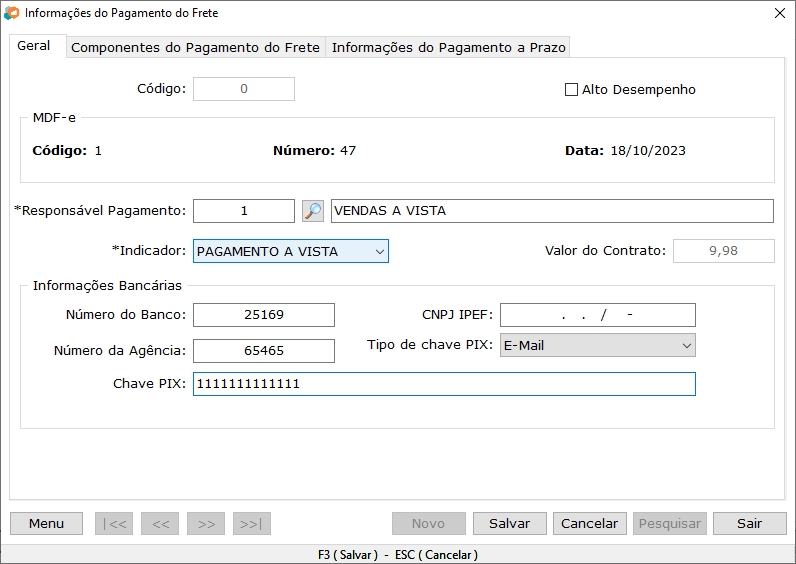Open the payer search magnifier icon
This screenshot has height=564, width=796.
313,211
